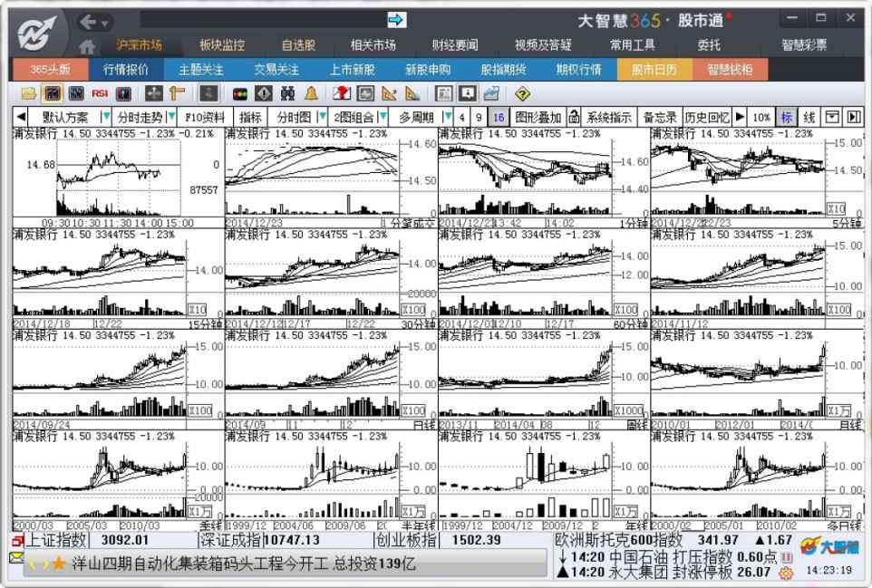
Task: Go to home via house icon
Action: tap(86, 47)
